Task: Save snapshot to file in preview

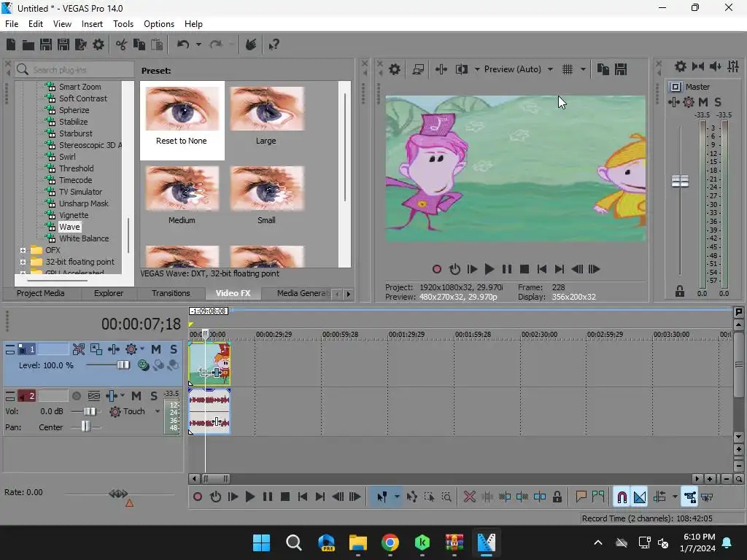Action: click(621, 69)
